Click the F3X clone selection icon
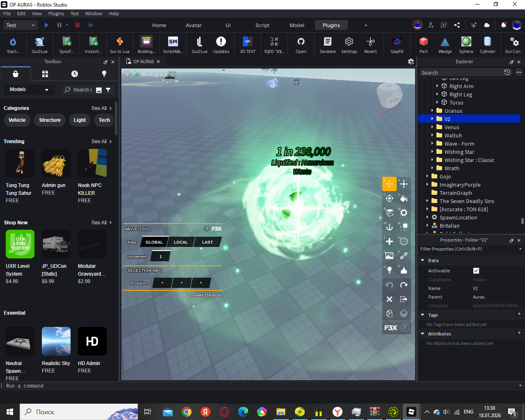Image resolution: width=525 pixels, height=420 pixels. tap(389, 313)
